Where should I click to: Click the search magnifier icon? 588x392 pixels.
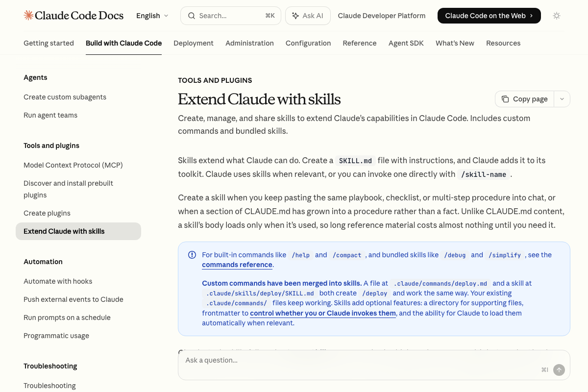pos(192,15)
